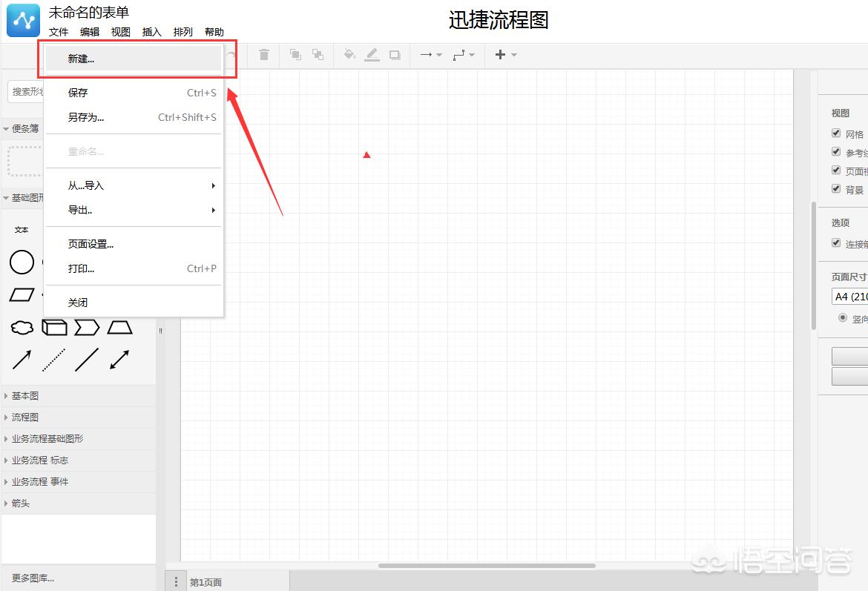
Task: Click the 未命名的表单 document title
Action: click(x=88, y=12)
